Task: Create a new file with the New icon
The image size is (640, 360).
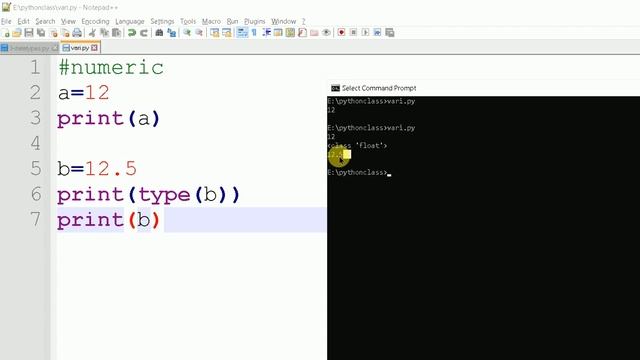Action: [6, 33]
